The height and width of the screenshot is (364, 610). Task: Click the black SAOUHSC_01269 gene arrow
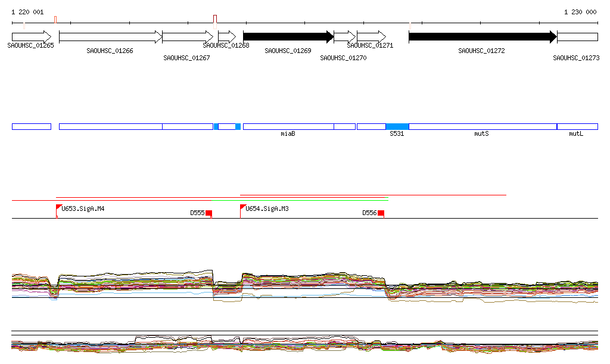(x=288, y=37)
